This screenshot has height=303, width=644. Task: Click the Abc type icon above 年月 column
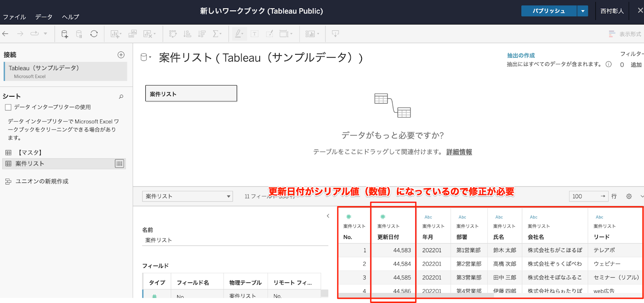point(428,217)
